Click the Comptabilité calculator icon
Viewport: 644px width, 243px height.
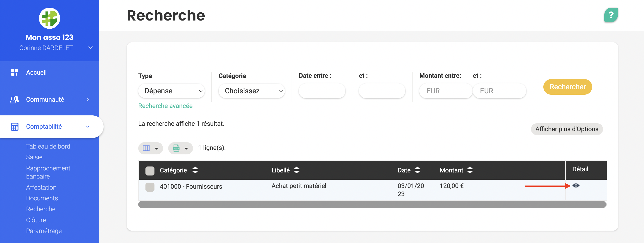pos(14,127)
